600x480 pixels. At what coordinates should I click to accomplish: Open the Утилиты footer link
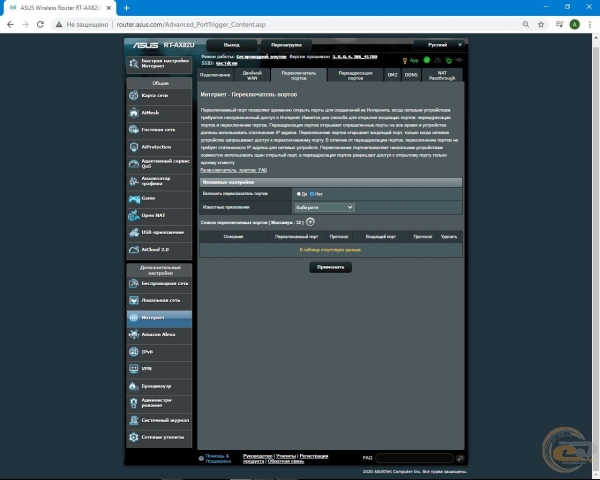[x=286, y=456]
